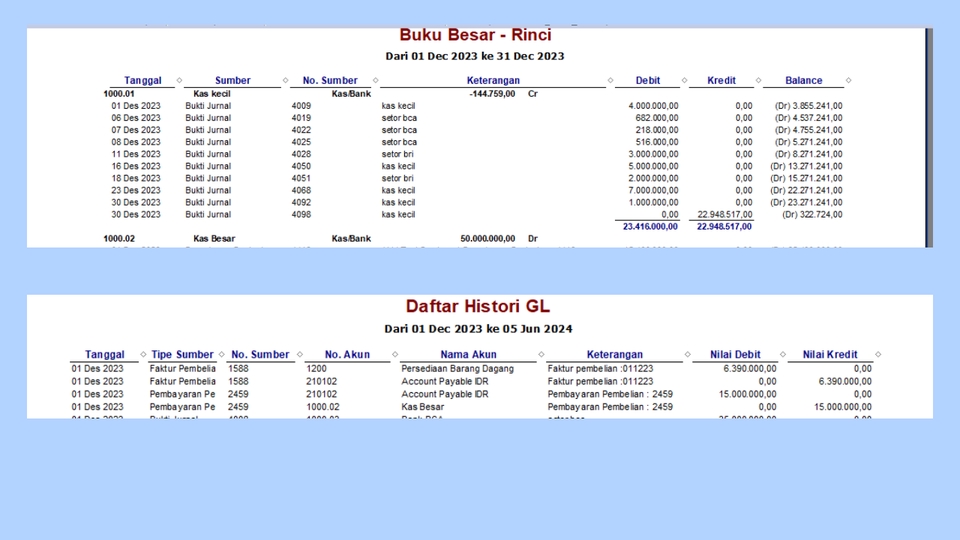Click the 'Buku Besar - Rinci' title
This screenshot has width=960, height=540.
[475, 35]
